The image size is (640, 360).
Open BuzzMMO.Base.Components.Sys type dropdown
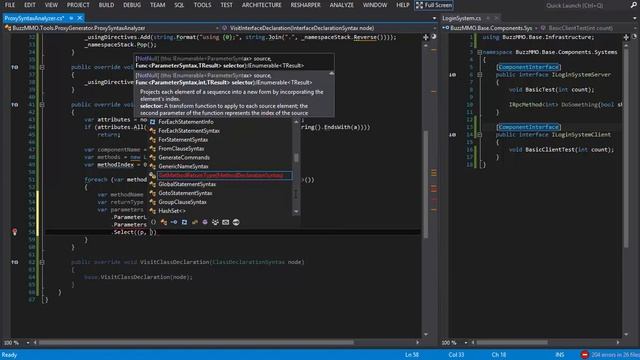point(490,28)
